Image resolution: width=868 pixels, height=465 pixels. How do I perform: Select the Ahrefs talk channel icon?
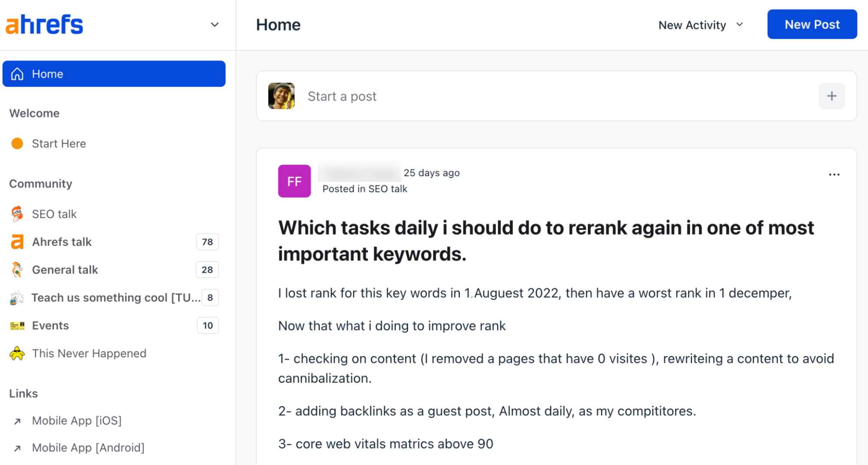[x=16, y=242]
